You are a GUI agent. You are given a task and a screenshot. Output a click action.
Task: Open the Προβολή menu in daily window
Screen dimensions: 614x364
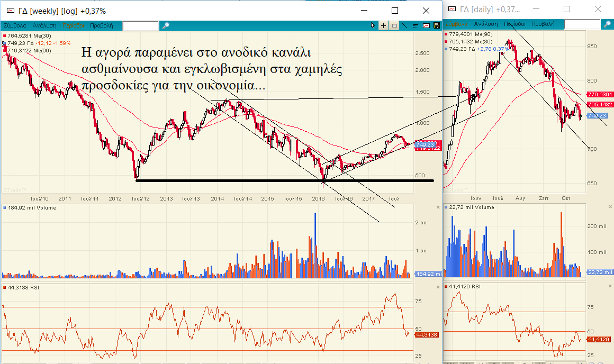[x=543, y=24]
